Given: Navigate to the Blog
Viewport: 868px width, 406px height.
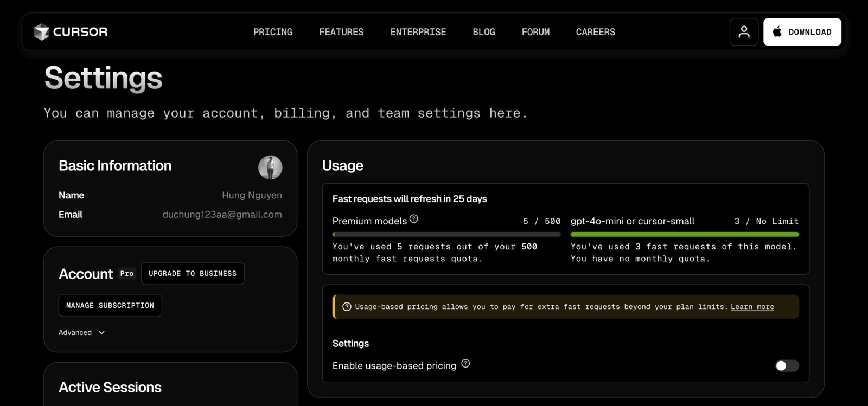Looking at the screenshot, I should pyautogui.click(x=484, y=32).
